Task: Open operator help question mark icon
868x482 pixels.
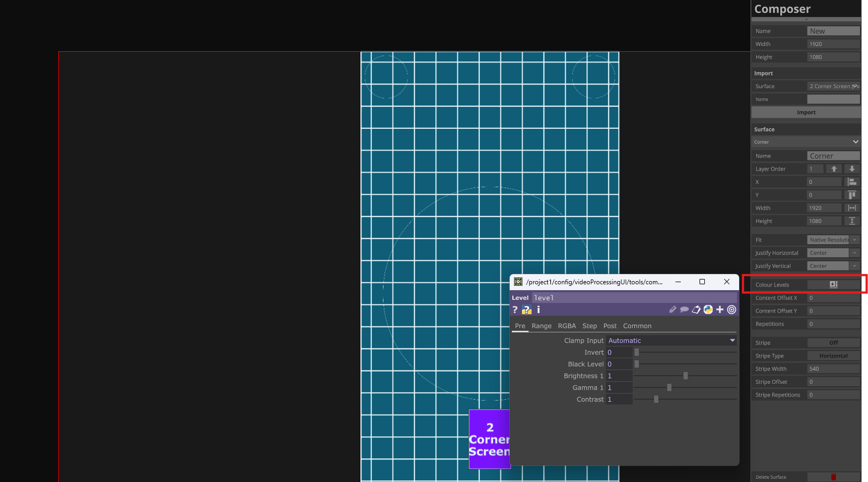Action: point(515,310)
